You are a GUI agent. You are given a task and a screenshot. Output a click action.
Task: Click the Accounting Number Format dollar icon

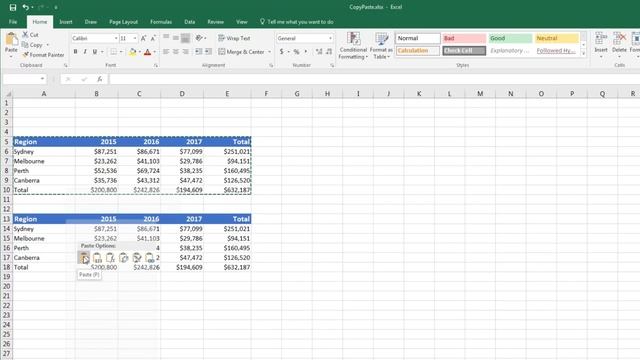281,52
